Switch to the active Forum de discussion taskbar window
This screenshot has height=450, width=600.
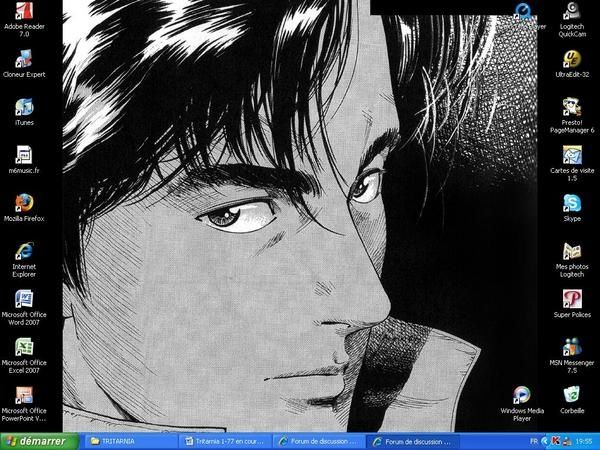point(415,441)
